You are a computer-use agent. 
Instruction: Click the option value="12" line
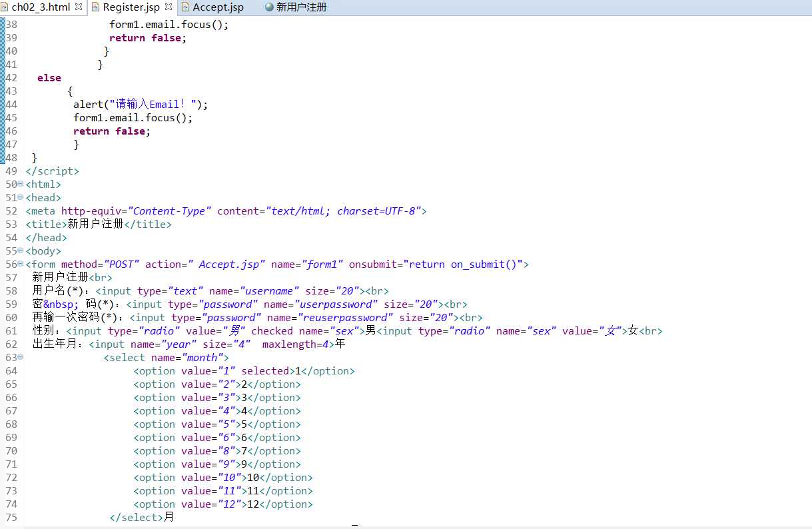pos(223,504)
